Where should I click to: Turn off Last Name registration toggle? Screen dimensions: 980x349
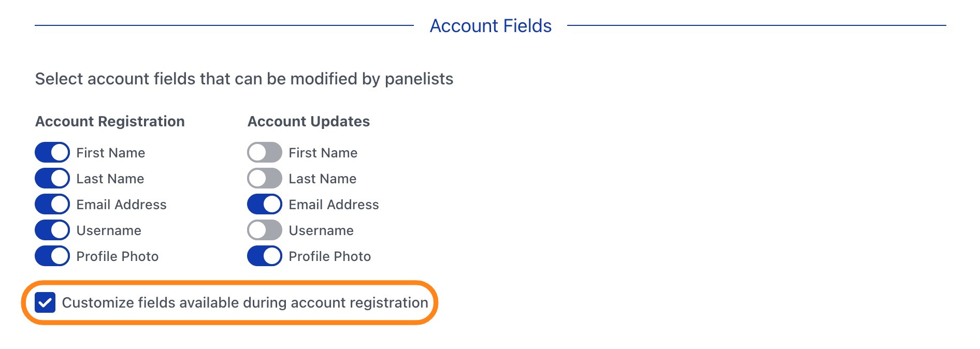point(52,179)
